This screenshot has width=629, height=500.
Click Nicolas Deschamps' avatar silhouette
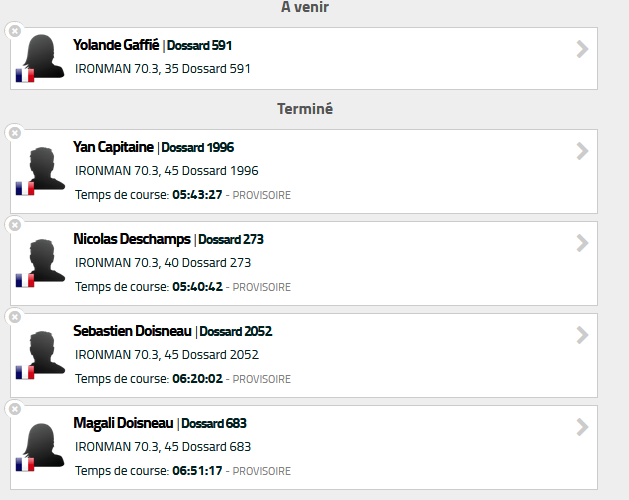tap(45, 260)
